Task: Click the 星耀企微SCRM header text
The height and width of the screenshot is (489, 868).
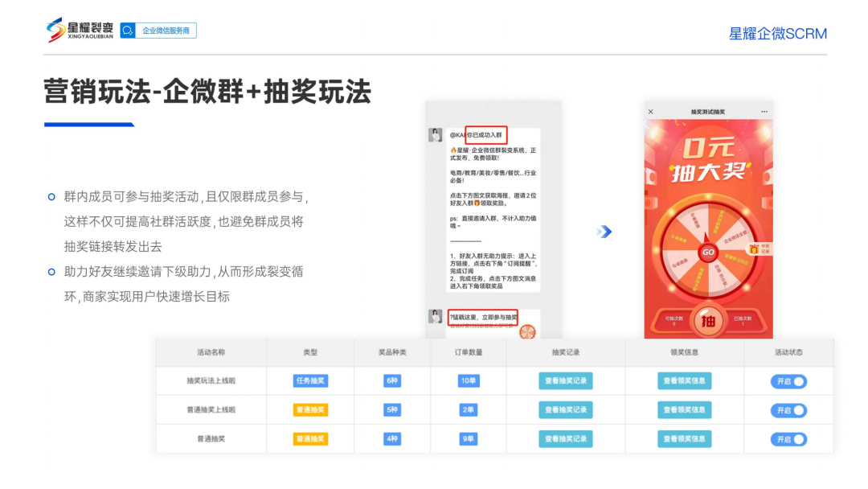Action: (777, 34)
